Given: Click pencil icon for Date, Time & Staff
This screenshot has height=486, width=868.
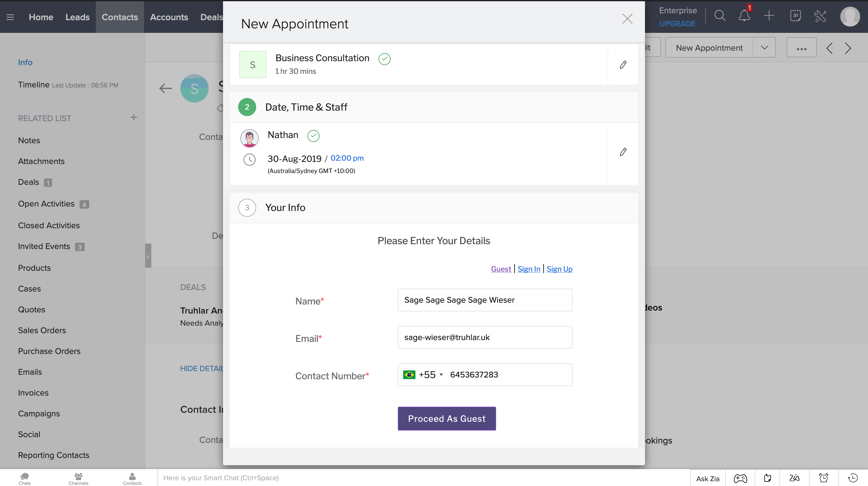Looking at the screenshot, I should 623,152.
